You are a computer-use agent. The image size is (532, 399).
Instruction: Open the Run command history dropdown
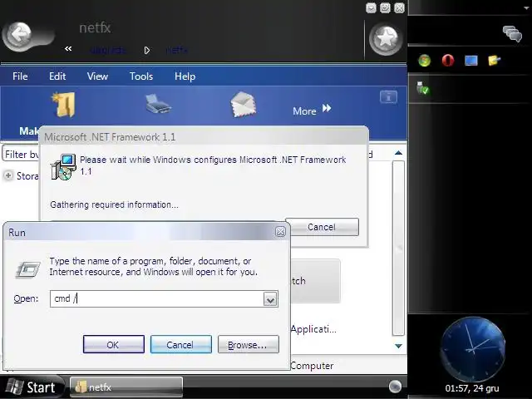click(x=270, y=299)
